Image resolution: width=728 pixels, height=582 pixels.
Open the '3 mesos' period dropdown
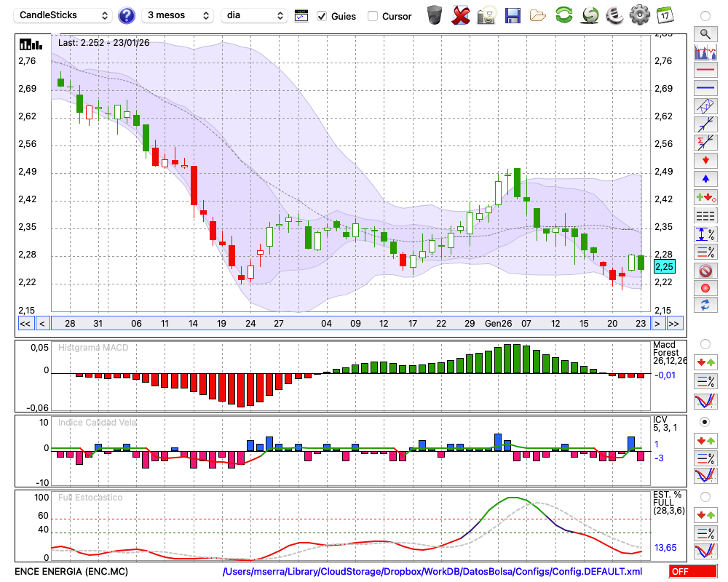click(x=177, y=15)
